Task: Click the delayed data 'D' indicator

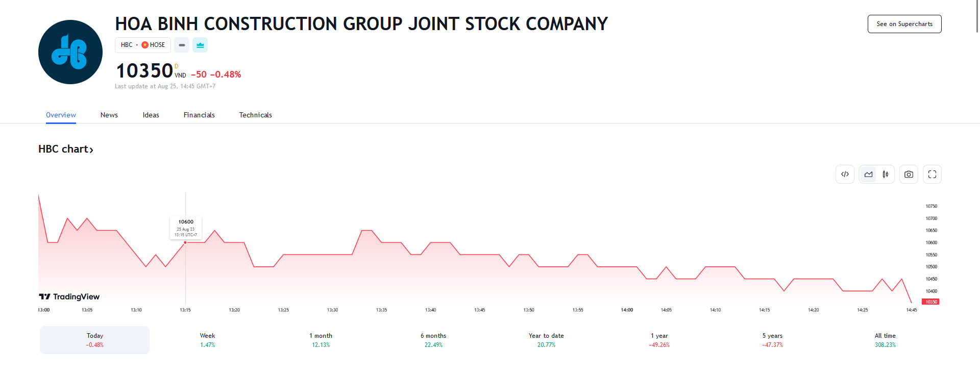Action: pyautogui.click(x=177, y=66)
